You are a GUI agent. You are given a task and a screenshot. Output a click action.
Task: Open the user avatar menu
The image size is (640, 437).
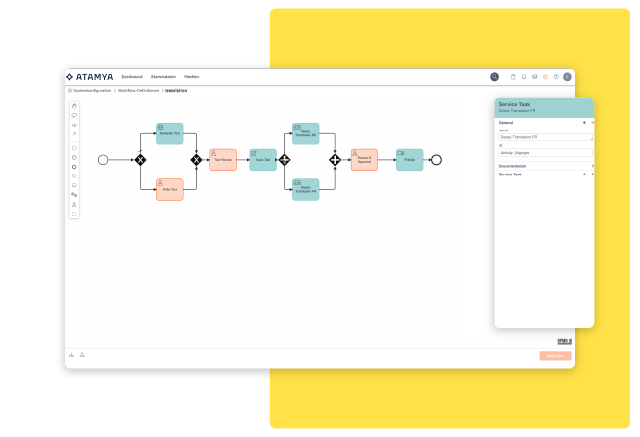coord(567,77)
